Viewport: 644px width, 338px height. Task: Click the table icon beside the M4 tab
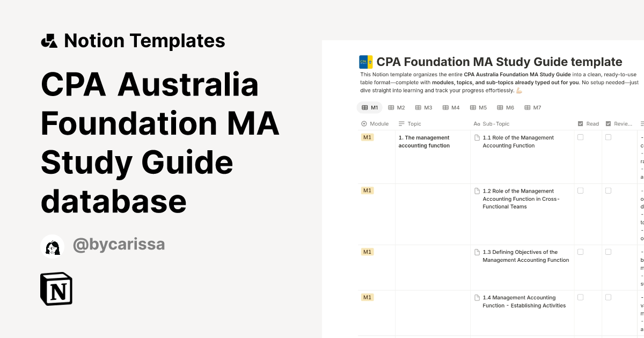coord(445,107)
